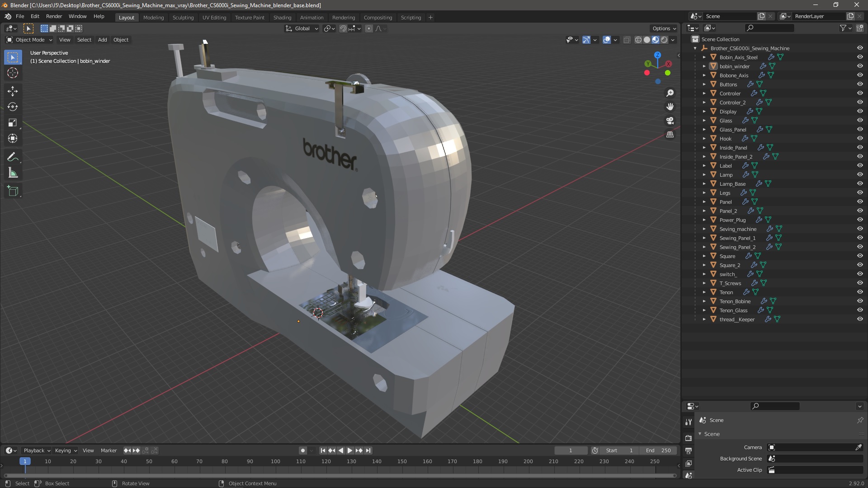Toggle snapping magnet button
Viewport: 868px width, 488px height.
tap(343, 28)
